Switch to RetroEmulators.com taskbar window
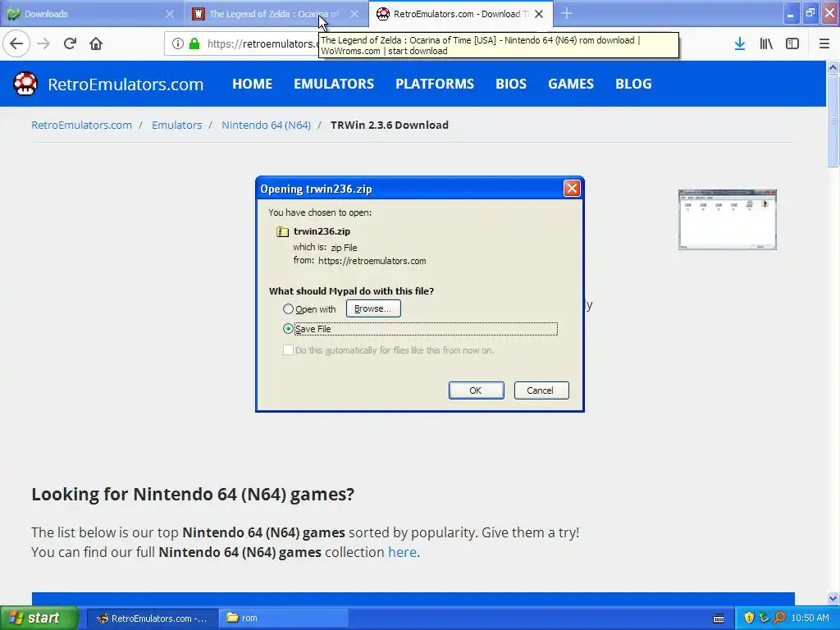 point(152,619)
